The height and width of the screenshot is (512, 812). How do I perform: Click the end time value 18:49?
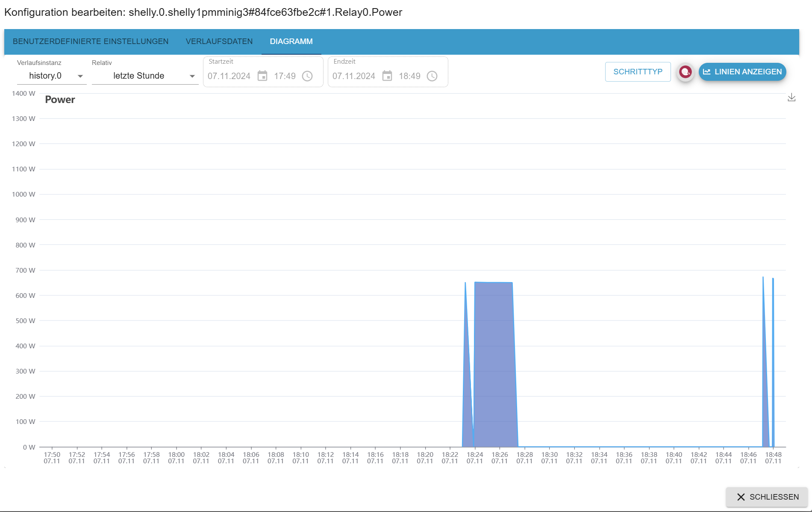click(x=410, y=76)
